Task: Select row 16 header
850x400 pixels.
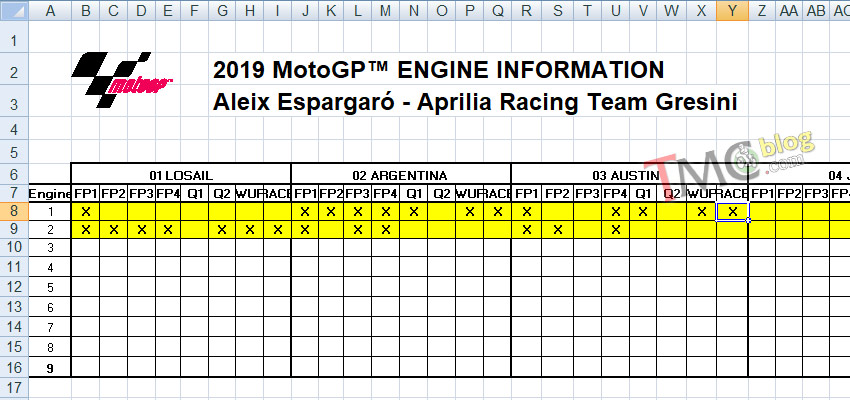Action: pos(14,367)
